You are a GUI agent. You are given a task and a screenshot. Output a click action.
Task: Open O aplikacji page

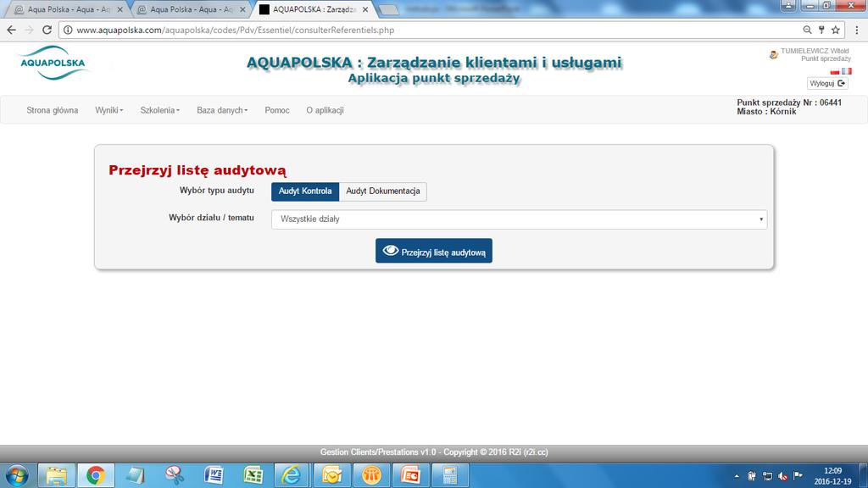point(325,110)
